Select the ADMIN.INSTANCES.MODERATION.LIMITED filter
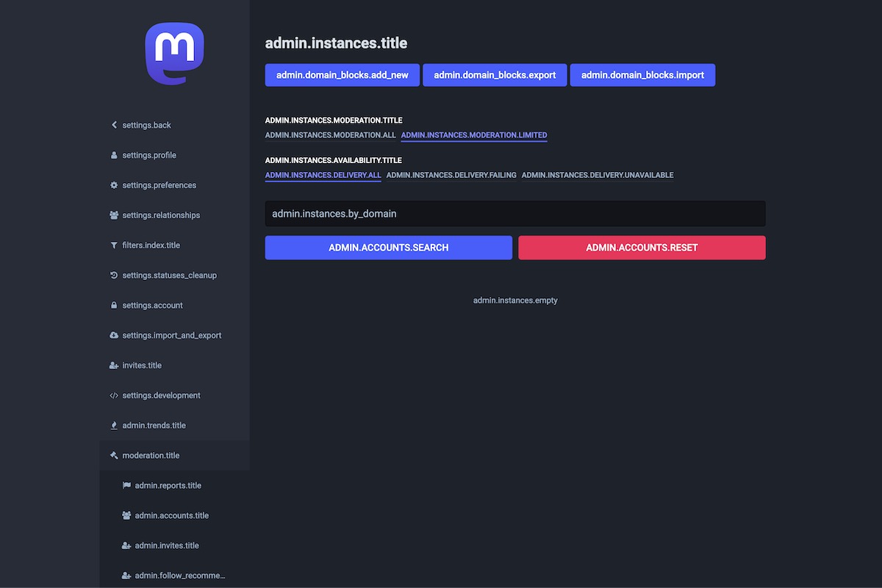882x588 pixels. point(473,135)
